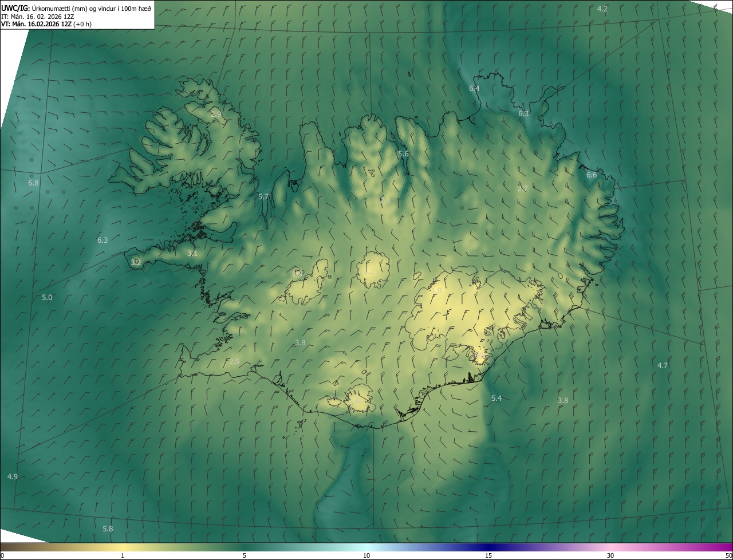Click the color scale tick label 50

click(x=728, y=555)
